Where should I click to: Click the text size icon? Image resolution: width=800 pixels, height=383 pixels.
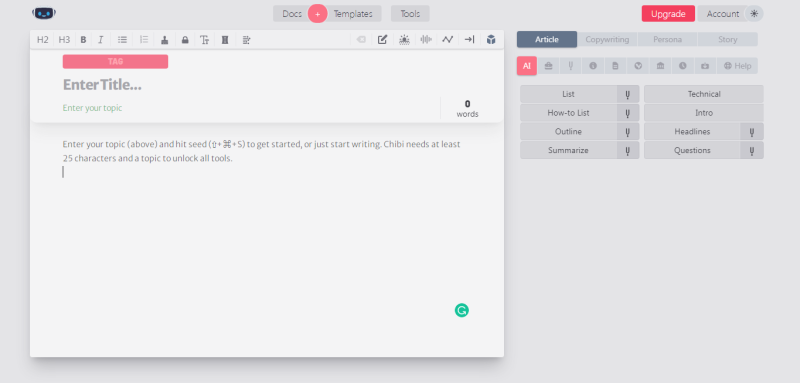pos(205,40)
